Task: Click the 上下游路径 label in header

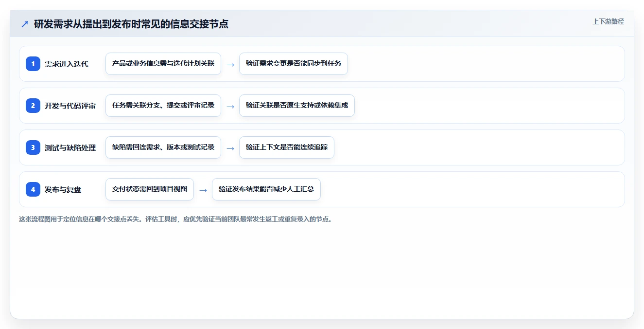Action: (608, 21)
